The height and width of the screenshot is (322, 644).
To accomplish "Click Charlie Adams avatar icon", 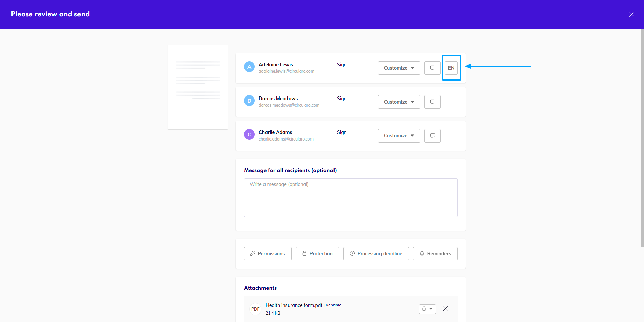I will tap(249, 134).
